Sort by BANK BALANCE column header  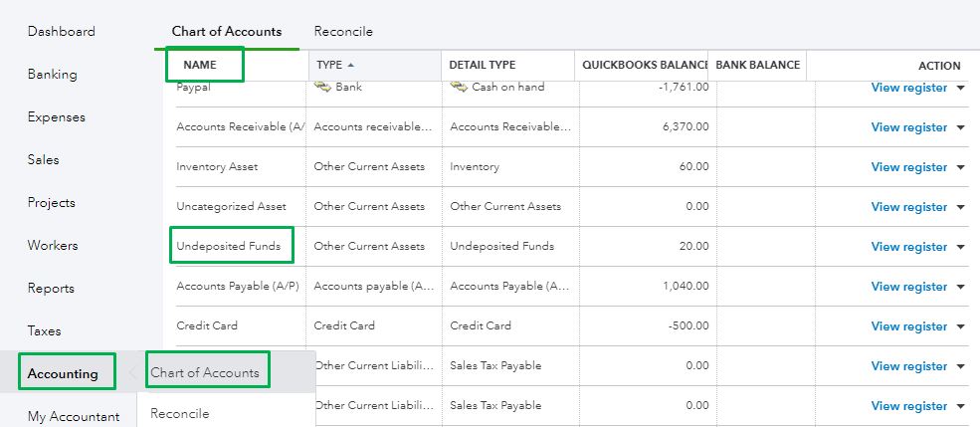point(757,65)
